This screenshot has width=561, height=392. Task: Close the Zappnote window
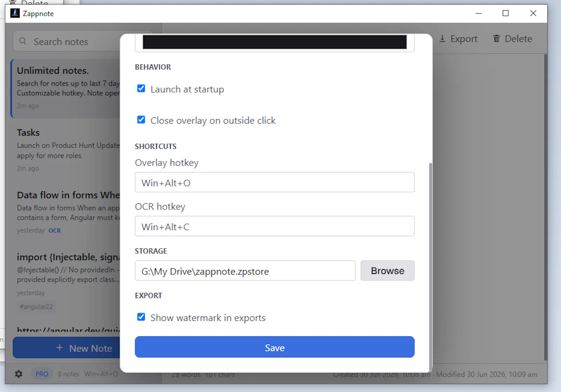point(533,13)
